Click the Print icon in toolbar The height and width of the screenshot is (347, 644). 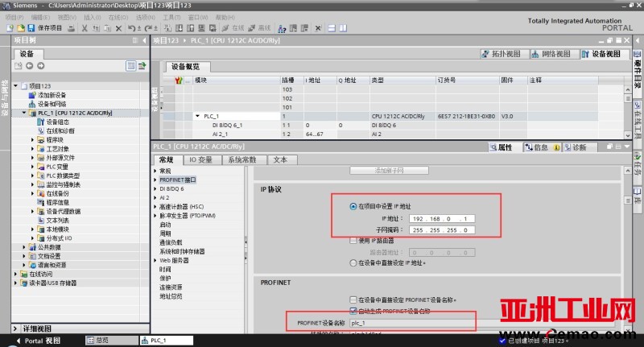(71, 28)
